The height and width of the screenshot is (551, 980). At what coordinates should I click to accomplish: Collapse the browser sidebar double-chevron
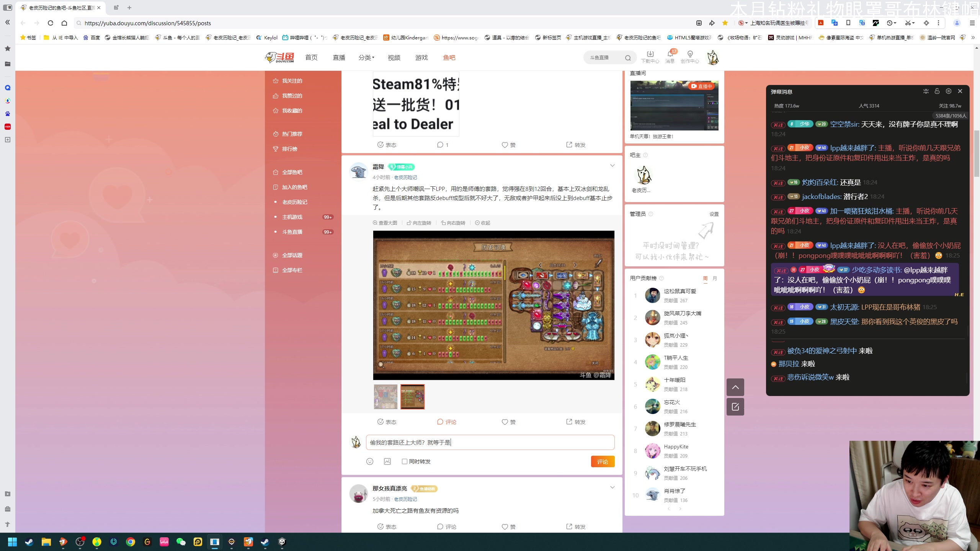[x=7, y=23]
